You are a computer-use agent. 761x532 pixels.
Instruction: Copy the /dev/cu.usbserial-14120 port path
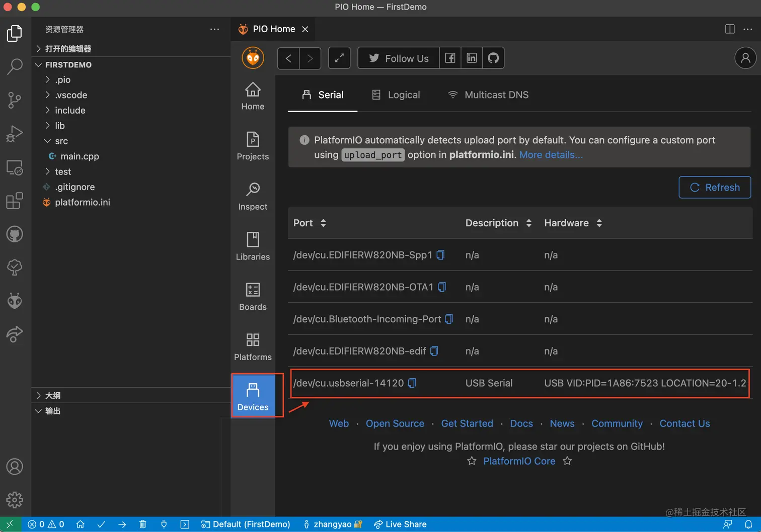coord(412,383)
